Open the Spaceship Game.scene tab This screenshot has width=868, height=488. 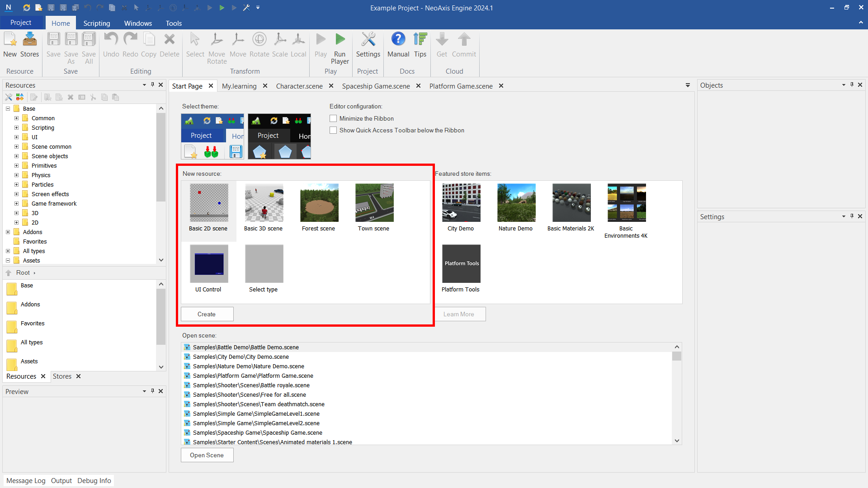[376, 86]
